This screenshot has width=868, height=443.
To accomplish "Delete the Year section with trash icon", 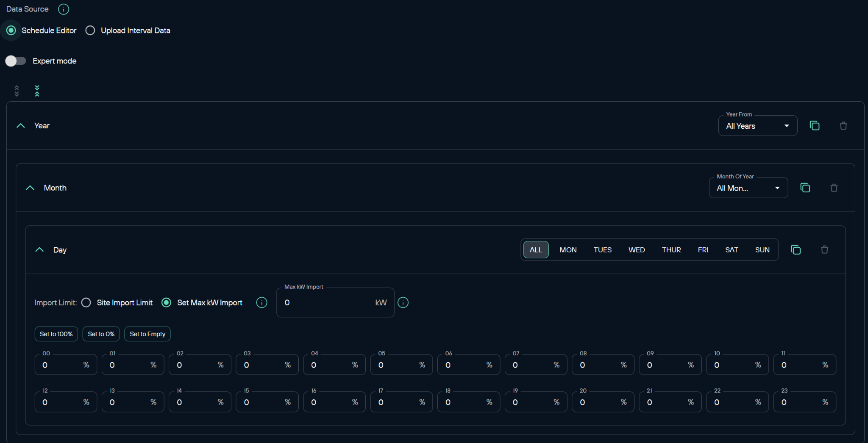I will click(x=843, y=126).
